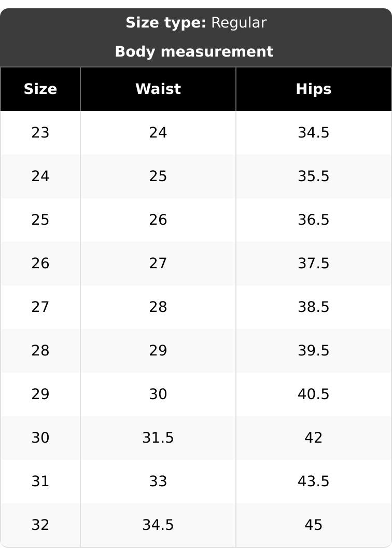Viewport: 392px width, 548px height.
Task: Select hips value 43.5
Action: pos(314,482)
